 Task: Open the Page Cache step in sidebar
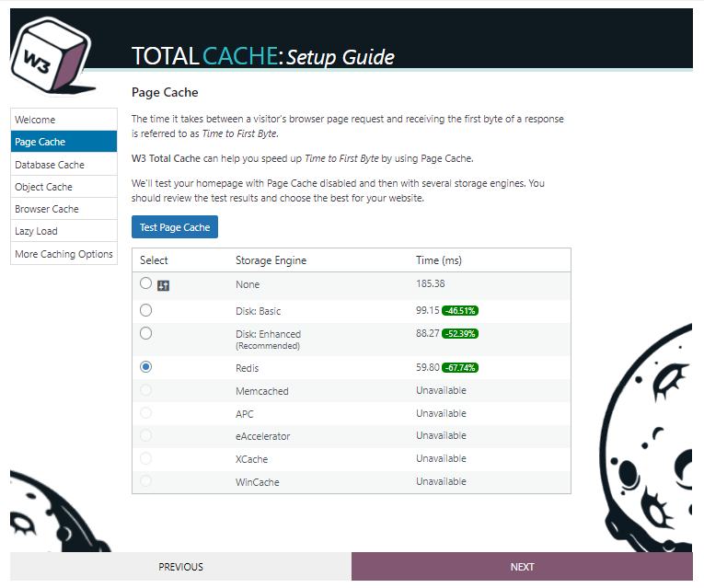[x=63, y=142]
